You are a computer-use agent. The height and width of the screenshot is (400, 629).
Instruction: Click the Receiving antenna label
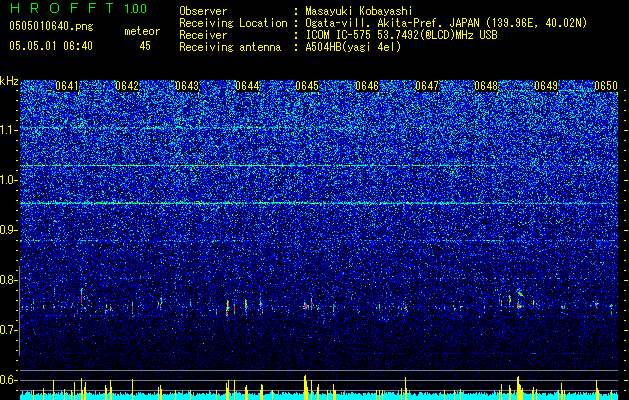[230, 47]
